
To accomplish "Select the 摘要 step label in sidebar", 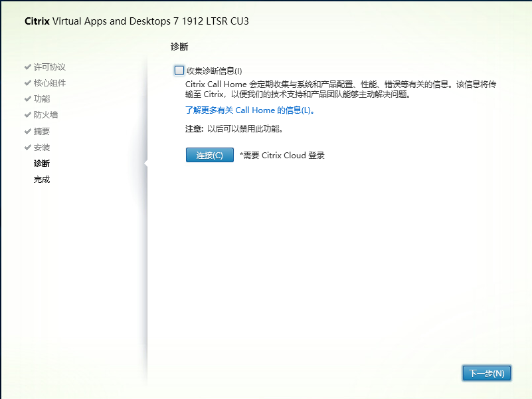I will 42,131.
